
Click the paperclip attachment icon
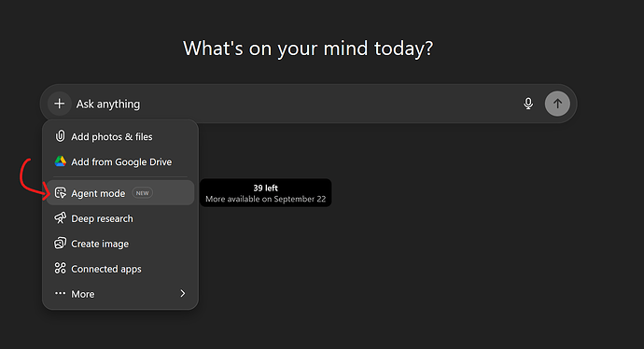pos(60,136)
